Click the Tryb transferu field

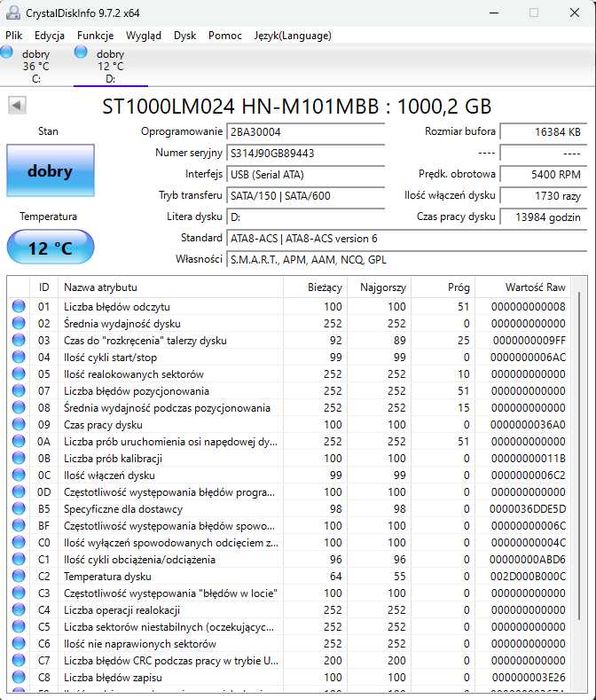tap(305, 196)
